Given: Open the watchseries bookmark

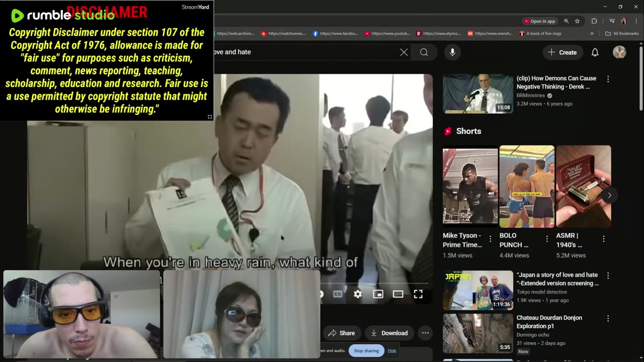Looking at the screenshot, I should click(283, 34).
